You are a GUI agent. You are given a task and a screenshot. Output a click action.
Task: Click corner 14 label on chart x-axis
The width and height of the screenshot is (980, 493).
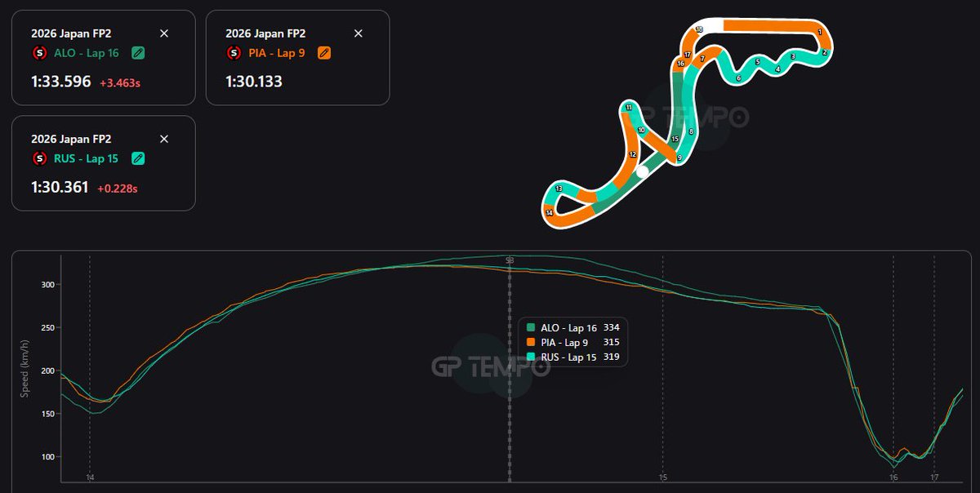[90, 477]
